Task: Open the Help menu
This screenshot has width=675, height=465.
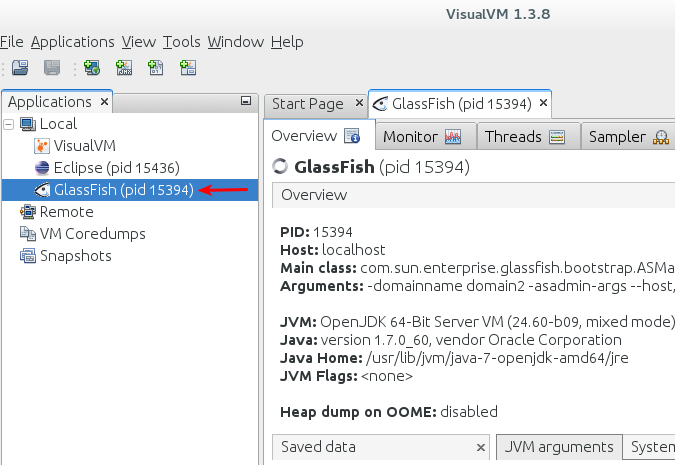Action: pos(287,42)
